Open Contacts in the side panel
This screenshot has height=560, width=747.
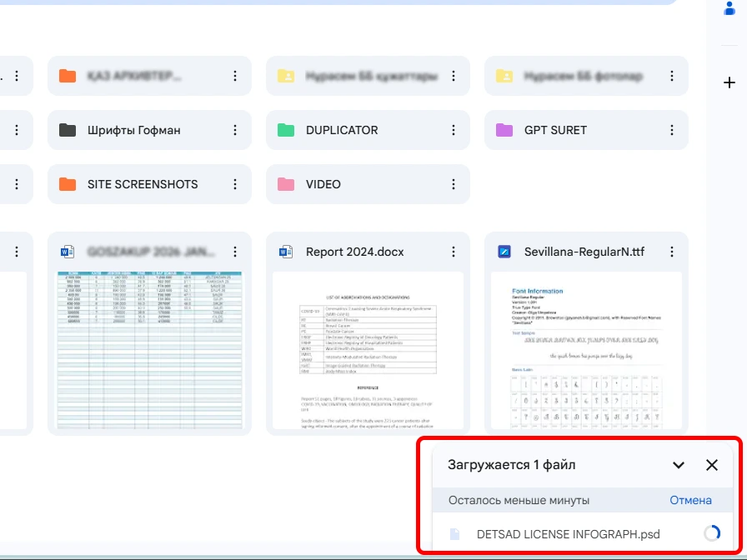pyautogui.click(x=729, y=8)
